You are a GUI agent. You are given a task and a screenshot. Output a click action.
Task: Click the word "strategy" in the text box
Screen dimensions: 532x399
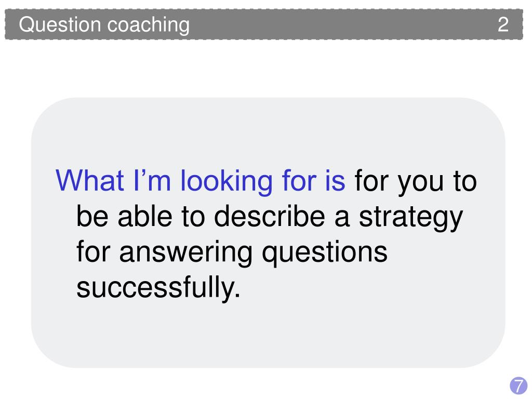410,219
